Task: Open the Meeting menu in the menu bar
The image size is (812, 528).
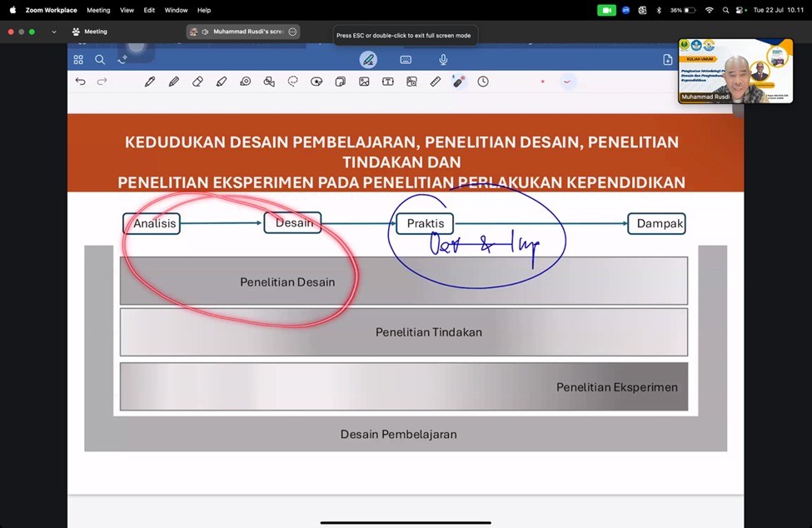Action: click(98, 10)
